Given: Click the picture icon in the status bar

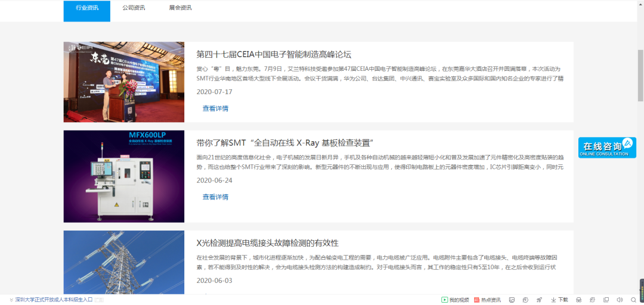Looking at the screenshot, I should tap(512, 300).
